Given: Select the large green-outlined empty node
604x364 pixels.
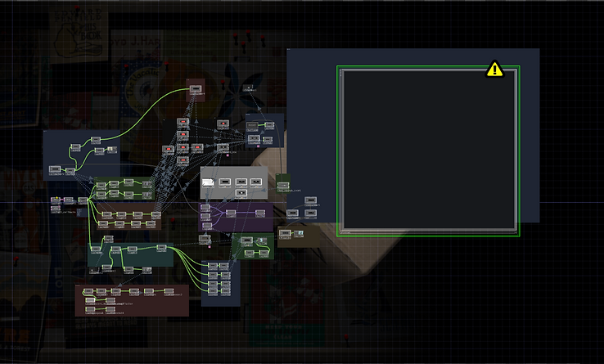Looking at the screenshot, I should point(428,151).
